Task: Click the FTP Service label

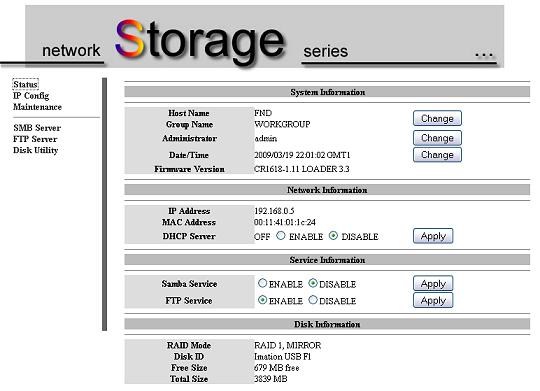Action: 189,301
